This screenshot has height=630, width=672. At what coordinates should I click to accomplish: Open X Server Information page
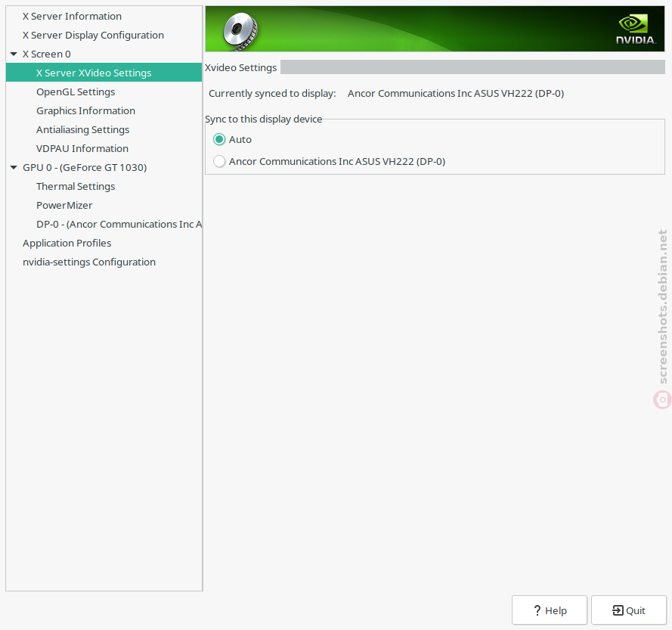[x=72, y=17]
